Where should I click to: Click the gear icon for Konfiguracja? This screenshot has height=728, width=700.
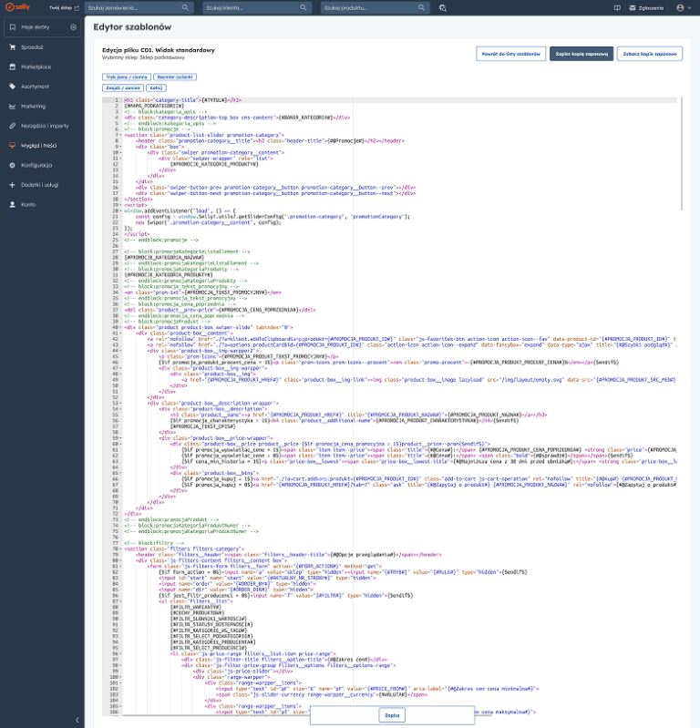click(13, 165)
